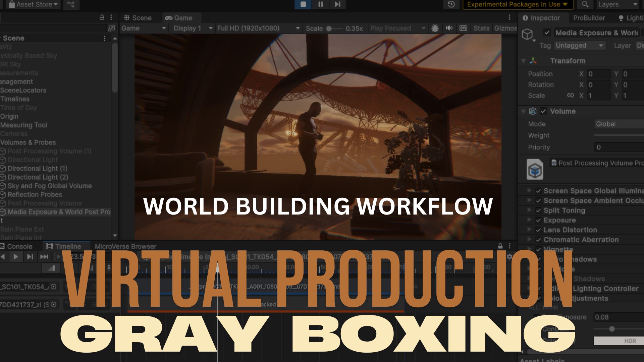Open the undo history icon
This screenshot has height=362, width=644.
tap(451, 4)
